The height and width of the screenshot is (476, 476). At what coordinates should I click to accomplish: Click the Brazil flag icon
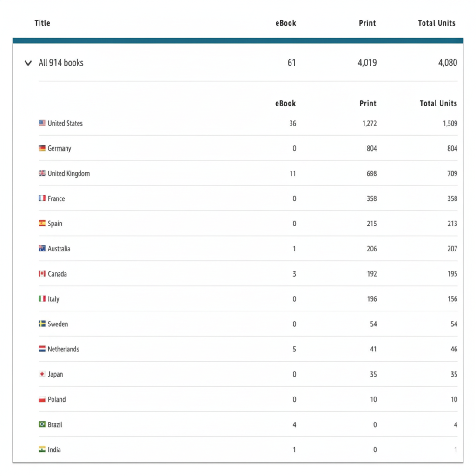pos(42,424)
